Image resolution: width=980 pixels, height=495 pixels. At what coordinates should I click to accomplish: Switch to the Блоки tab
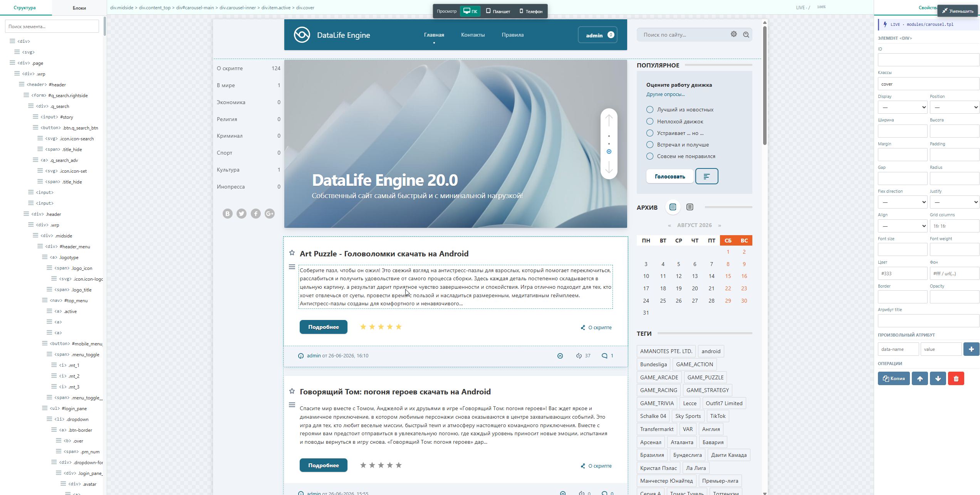[79, 8]
